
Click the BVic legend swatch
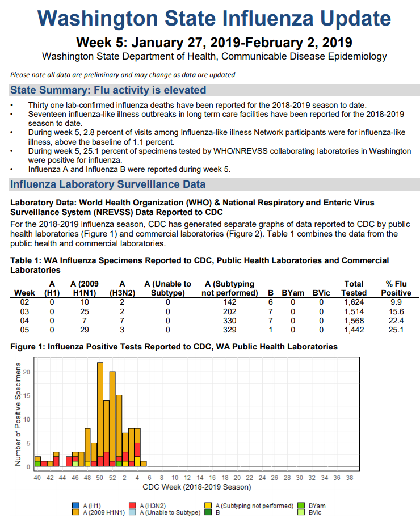pyautogui.click(x=303, y=512)
